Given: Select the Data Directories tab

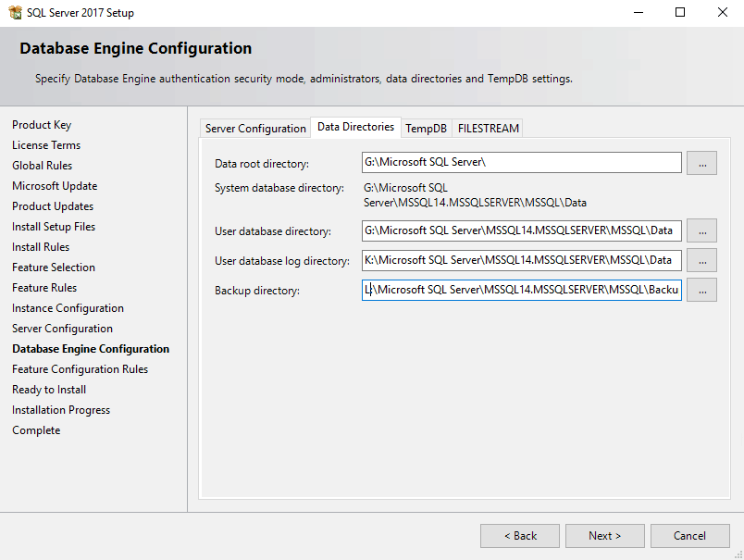Looking at the screenshot, I should pyautogui.click(x=355, y=127).
